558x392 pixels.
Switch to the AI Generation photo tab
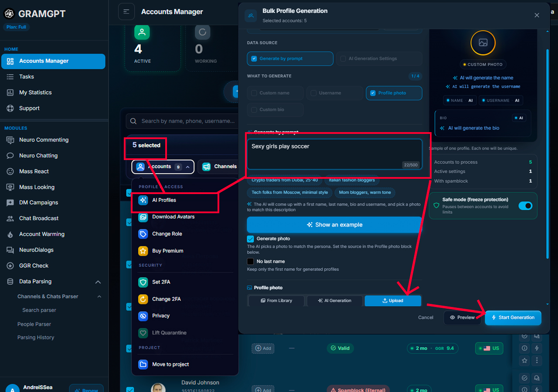click(x=335, y=300)
